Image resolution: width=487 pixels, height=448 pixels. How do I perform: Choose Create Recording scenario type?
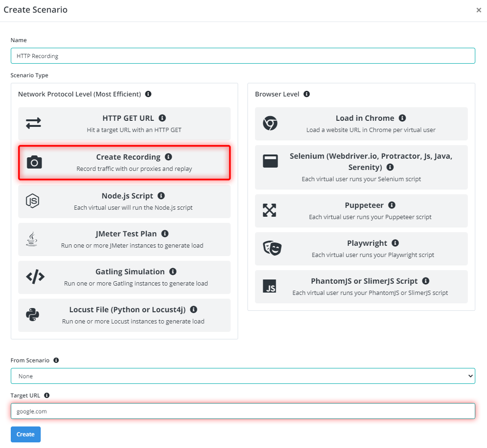tap(124, 162)
